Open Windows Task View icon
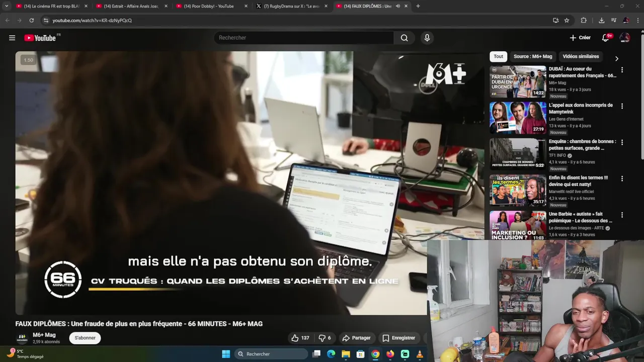The image size is (644, 362). (316, 354)
